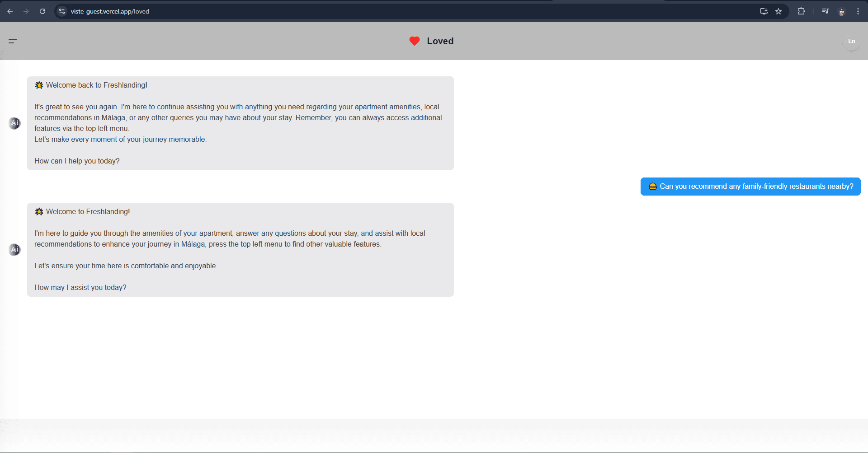Bookmark the page via the star icon

[778, 11]
